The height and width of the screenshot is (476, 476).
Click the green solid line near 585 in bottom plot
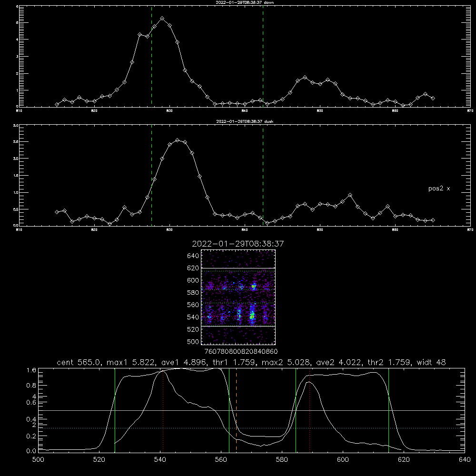(x=296, y=409)
